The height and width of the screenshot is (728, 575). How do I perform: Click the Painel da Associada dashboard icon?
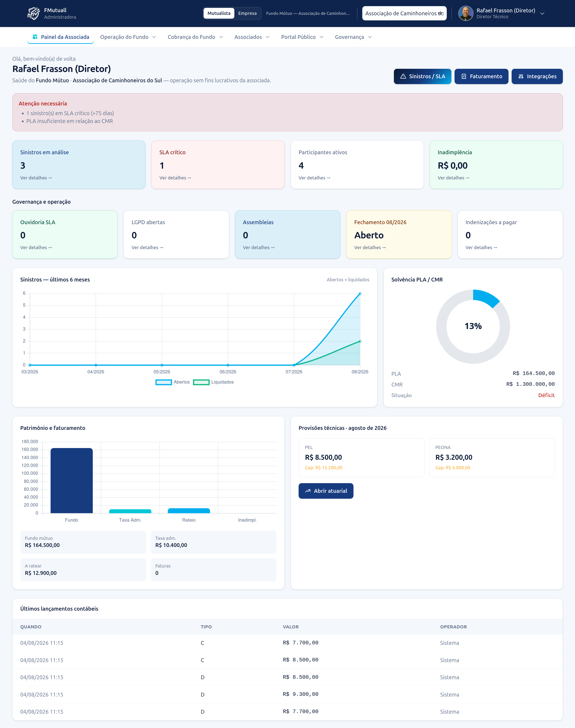pos(35,37)
